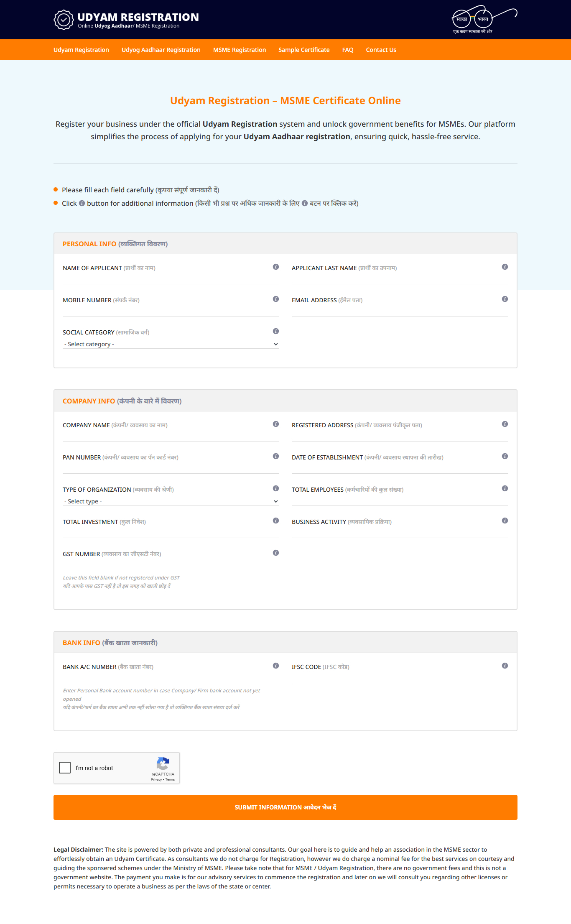Click the Udyam Registration seal logo icon
Image resolution: width=571 pixels, height=924 pixels.
(x=64, y=20)
